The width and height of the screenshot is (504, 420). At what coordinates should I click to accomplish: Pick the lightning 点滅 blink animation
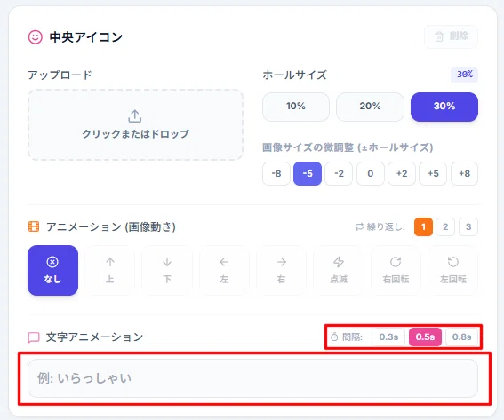pyautogui.click(x=339, y=270)
